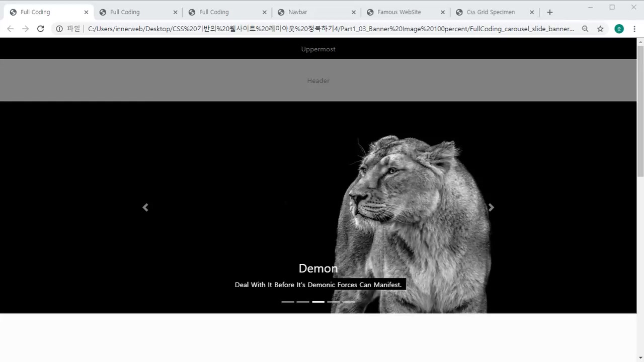Screen dimensions: 644x362
Task: Select the fourth carousel indicator bar
Action: click(x=333, y=302)
